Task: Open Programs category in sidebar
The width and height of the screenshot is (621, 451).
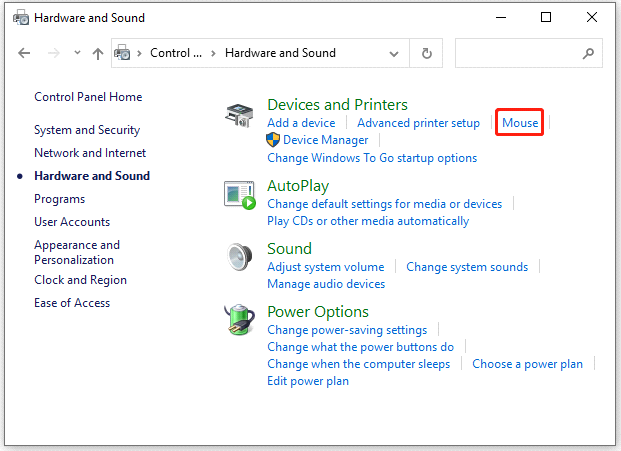Action: [59, 199]
